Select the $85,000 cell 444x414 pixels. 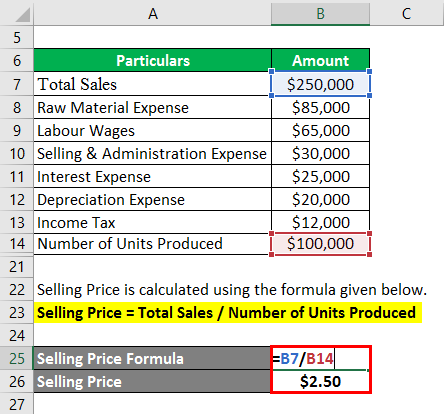coord(320,107)
